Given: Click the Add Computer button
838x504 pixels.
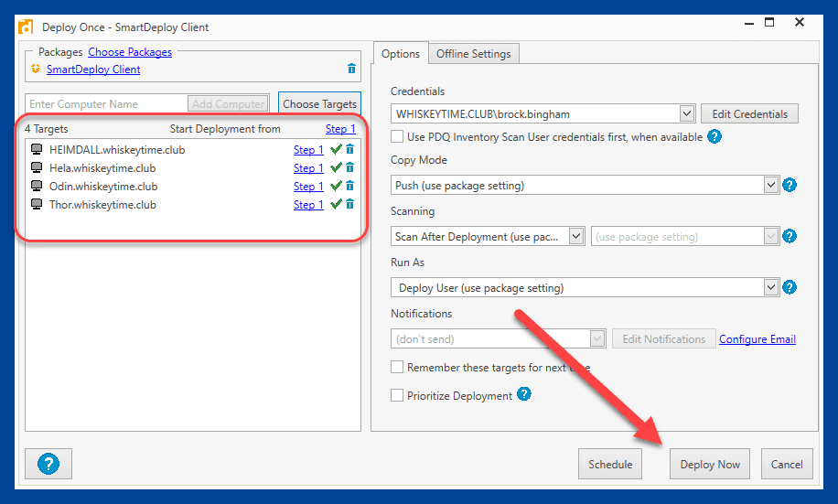Looking at the screenshot, I should coord(228,103).
